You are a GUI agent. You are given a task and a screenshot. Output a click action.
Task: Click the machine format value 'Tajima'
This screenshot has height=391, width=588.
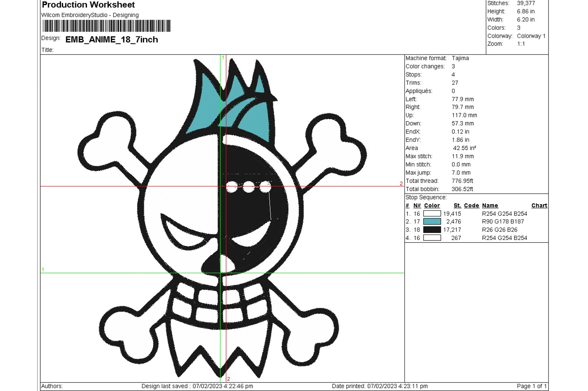pyautogui.click(x=460, y=58)
